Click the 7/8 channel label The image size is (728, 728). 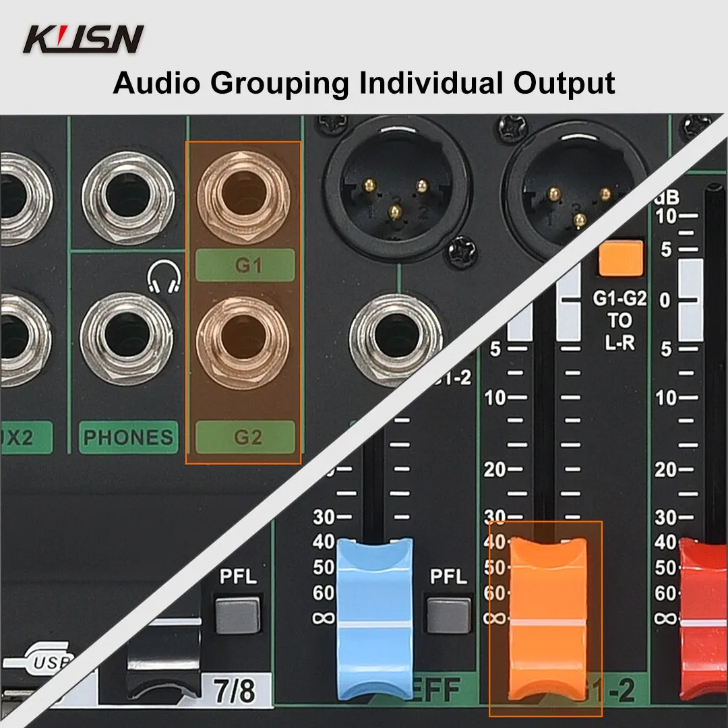pyautogui.click(x=235, y=690)
